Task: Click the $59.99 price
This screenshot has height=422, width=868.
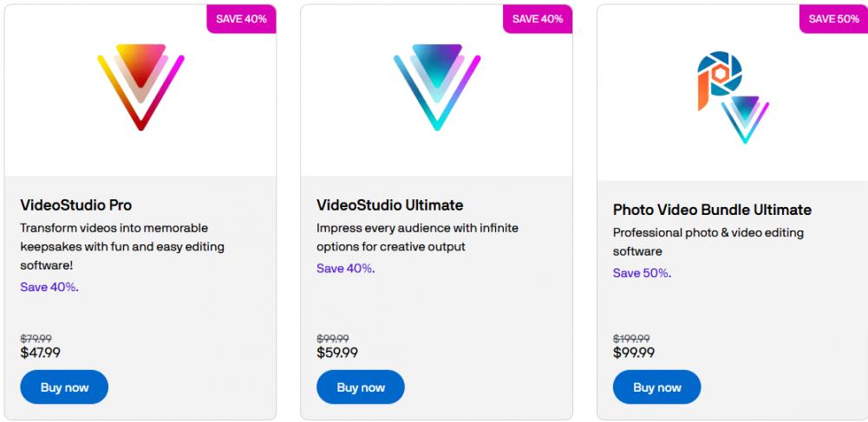Action: [337, 353]
